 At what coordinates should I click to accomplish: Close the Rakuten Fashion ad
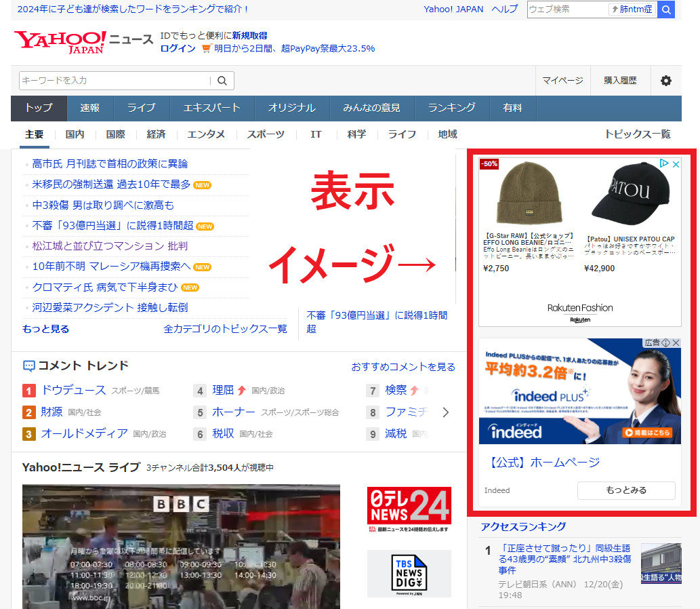tap(676, 164)
